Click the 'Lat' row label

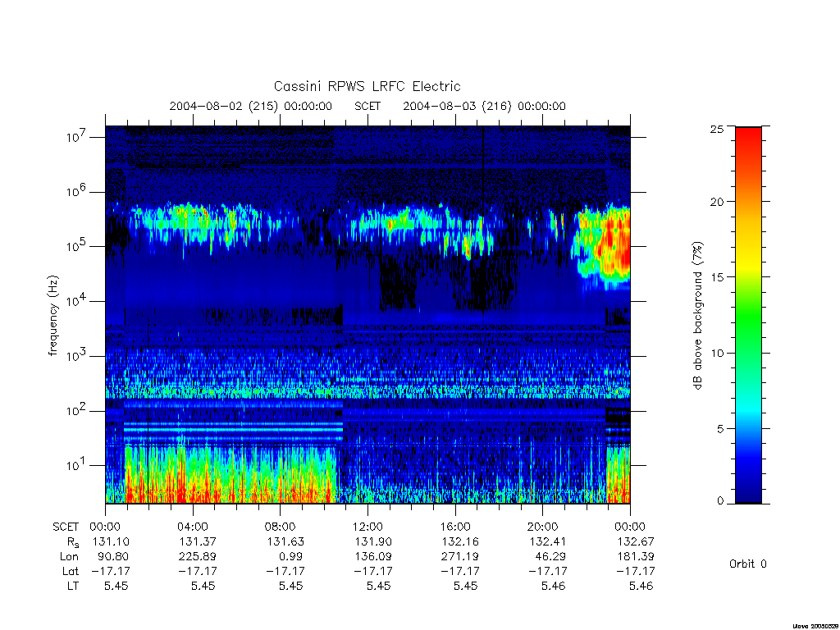tap(71, 571)
